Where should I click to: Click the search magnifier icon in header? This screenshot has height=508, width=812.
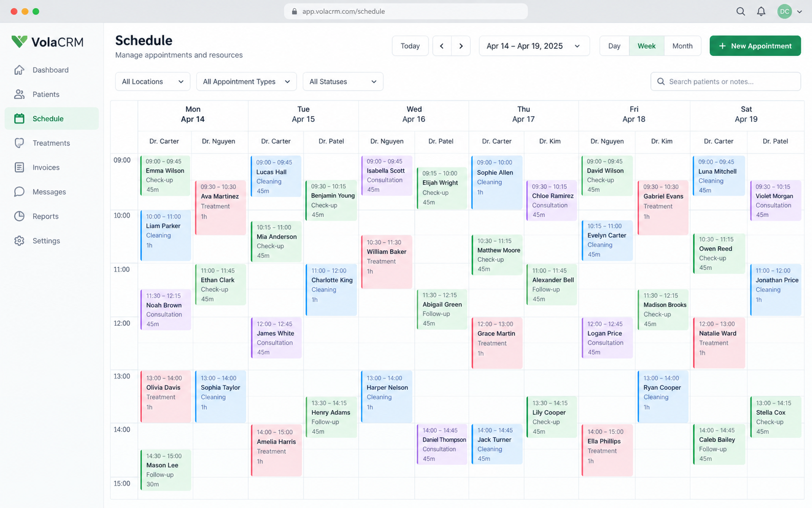coord(741,11)
